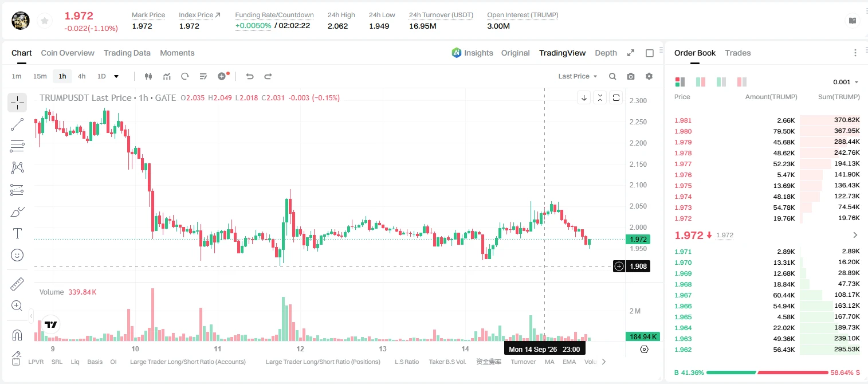Screen dimensions: 868x384
Task: Open the Last Price dropdown
Action: pyautogui.click(x=578, y=76)
